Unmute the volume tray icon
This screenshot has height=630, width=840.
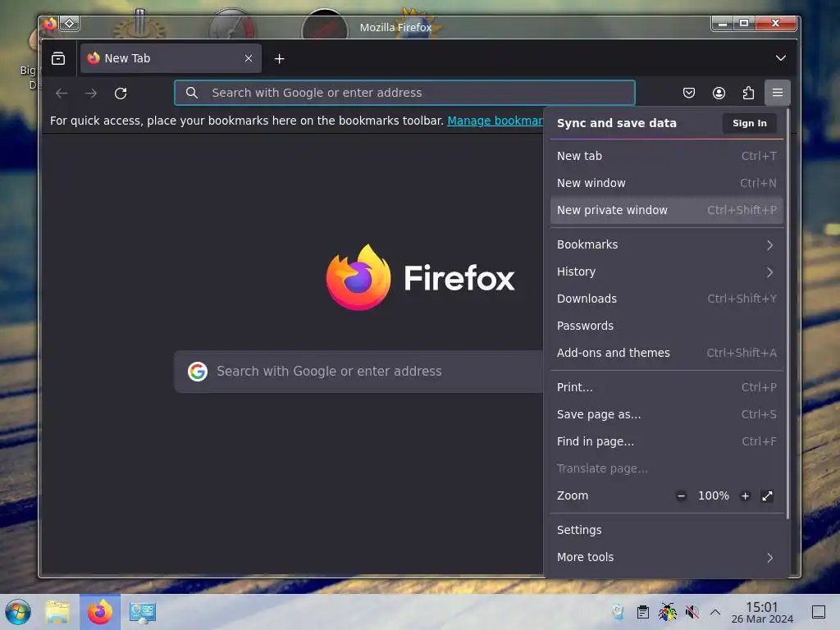pos(692,612)
